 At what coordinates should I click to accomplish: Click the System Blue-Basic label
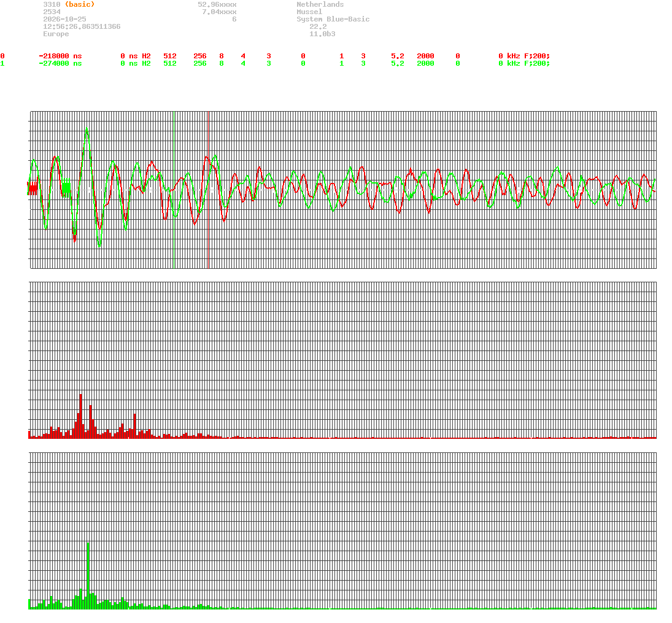coord(333,19)
